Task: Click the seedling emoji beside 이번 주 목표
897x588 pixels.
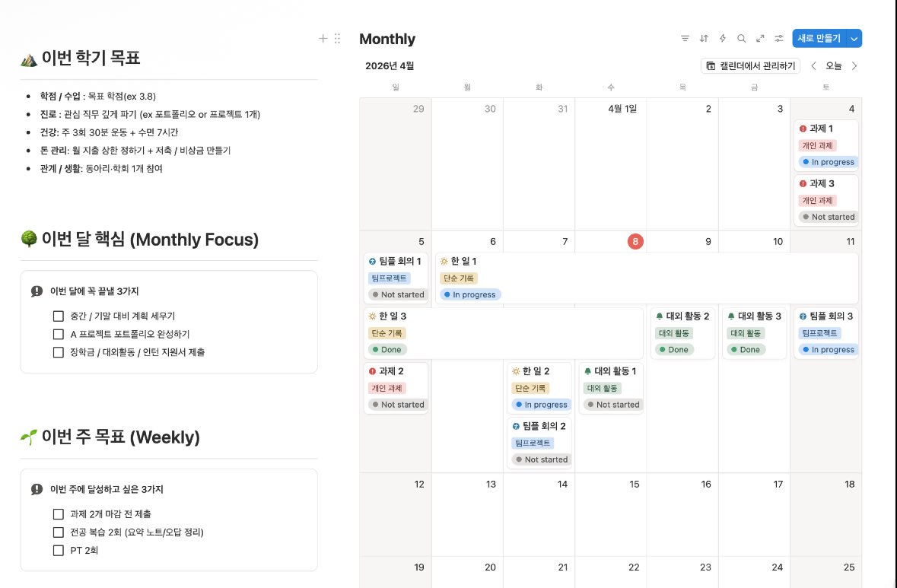Action: (29, 437)
